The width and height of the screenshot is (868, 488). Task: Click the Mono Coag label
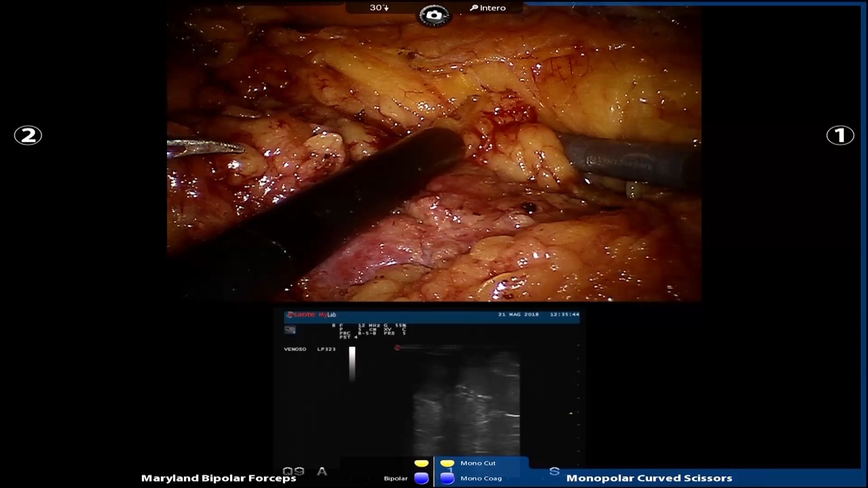point(481,479)
